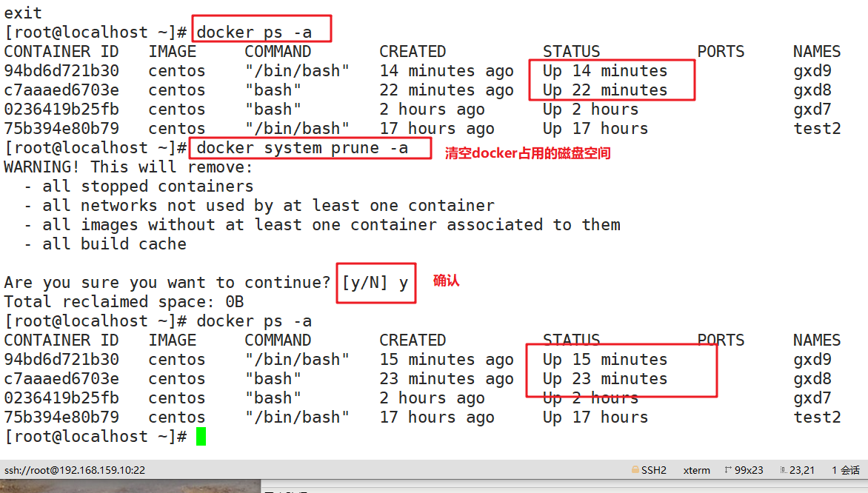This screenshot has height=493, width=868.
Task: Click the SSH2 lock icon in status bar
Action: (x=635, y=470)
